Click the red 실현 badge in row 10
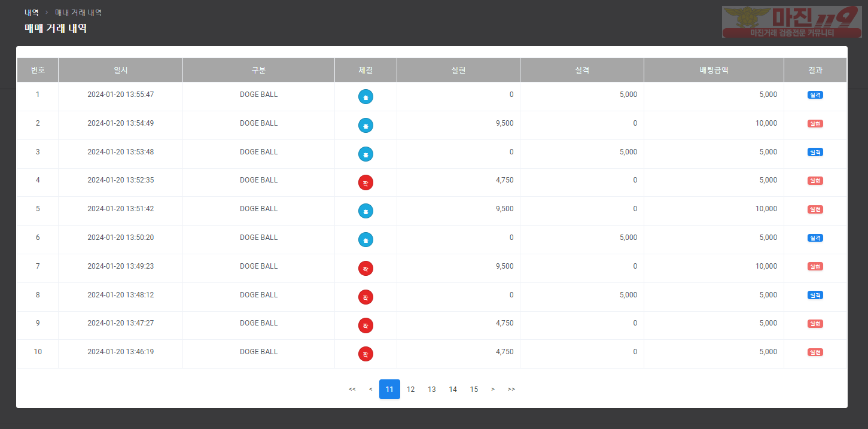 point(815,352)
